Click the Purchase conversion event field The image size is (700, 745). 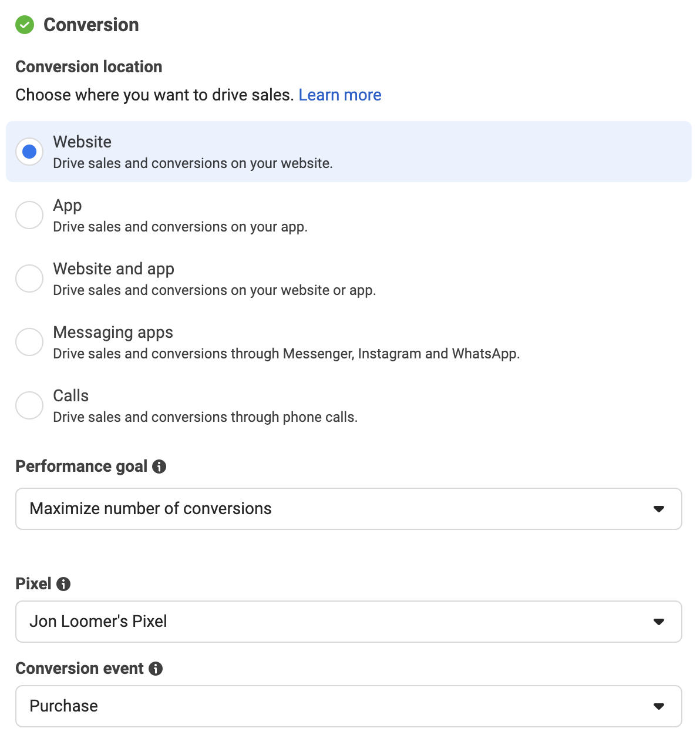tap(235, 706)
